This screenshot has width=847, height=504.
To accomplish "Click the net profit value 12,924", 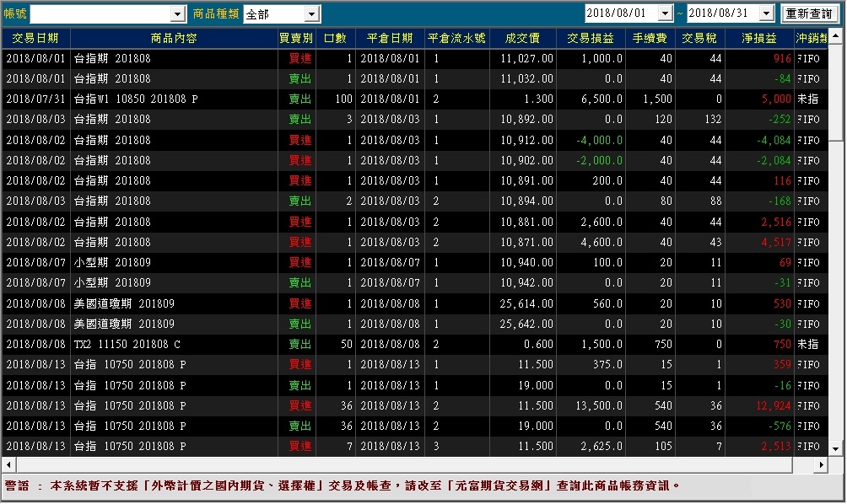I will point(774,405).
